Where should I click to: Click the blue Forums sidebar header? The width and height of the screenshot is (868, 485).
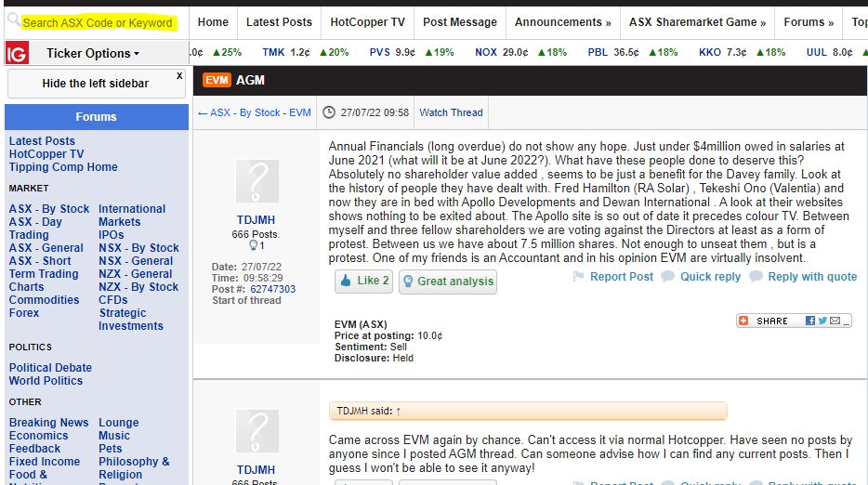click(97, 117)
